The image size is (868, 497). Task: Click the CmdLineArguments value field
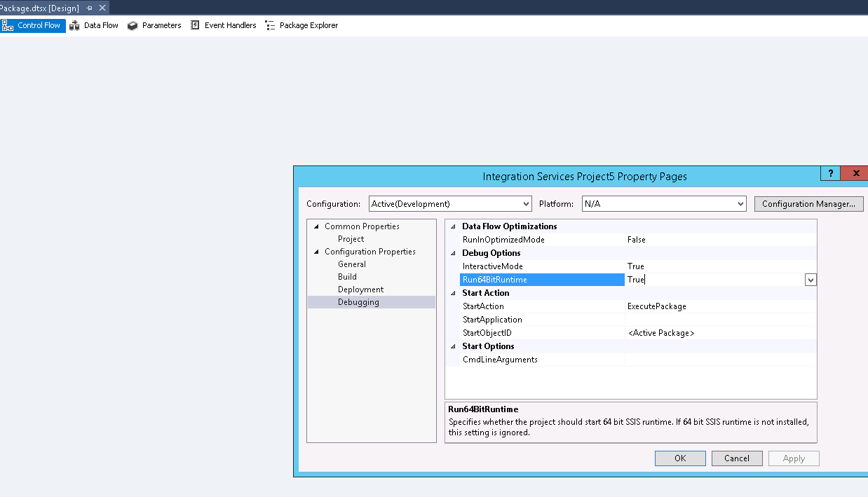point(720,360)
